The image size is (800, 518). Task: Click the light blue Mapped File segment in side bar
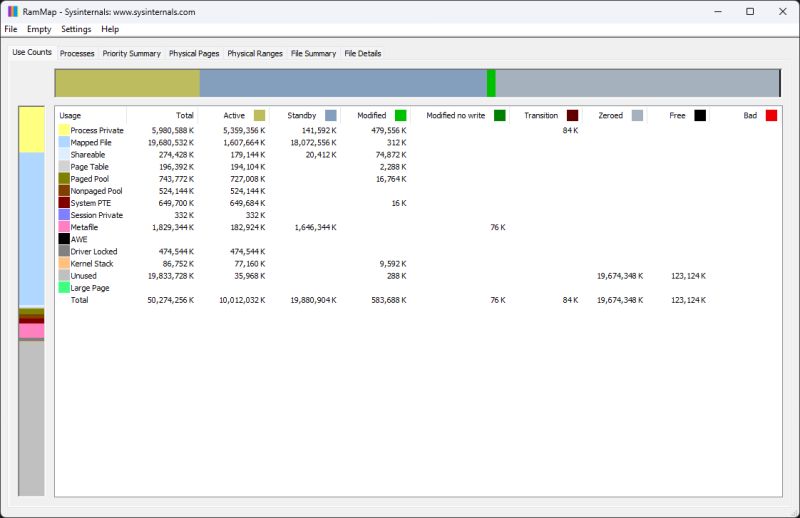point(32,229)
